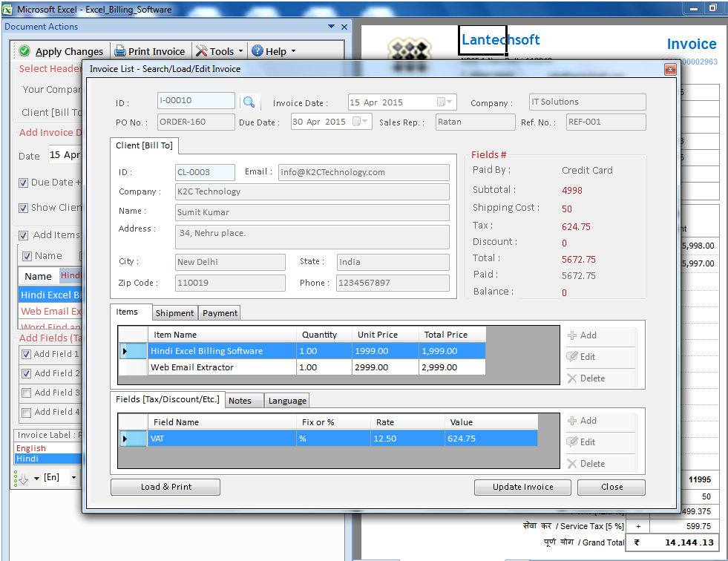The image size is (728, 561).
Task: Close the Document Actions pane
Action: (x=344, y=27)
